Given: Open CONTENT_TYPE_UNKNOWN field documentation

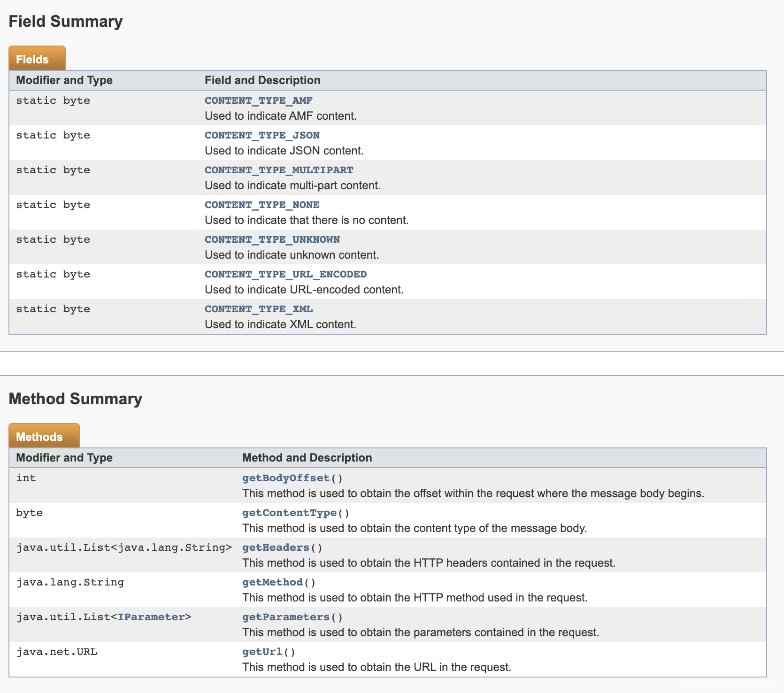Looking at the screenshot, I should 272,239.
